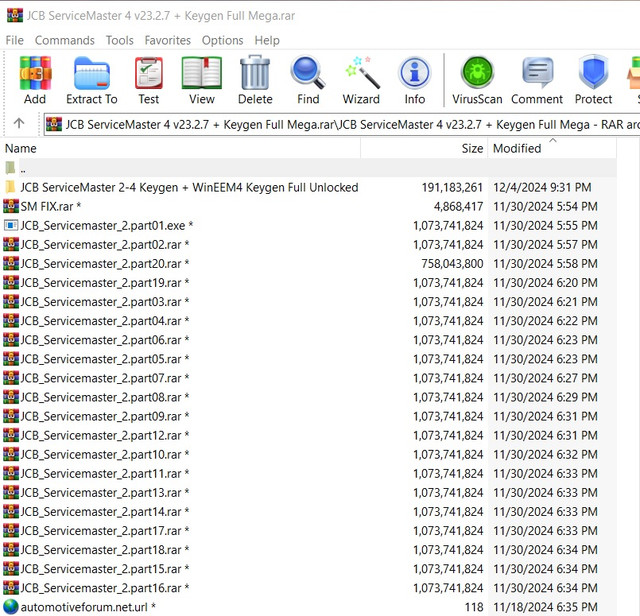The image size is (640, 616).
Task: Click size value 4,868,417
Action: (x=458, y=207)
